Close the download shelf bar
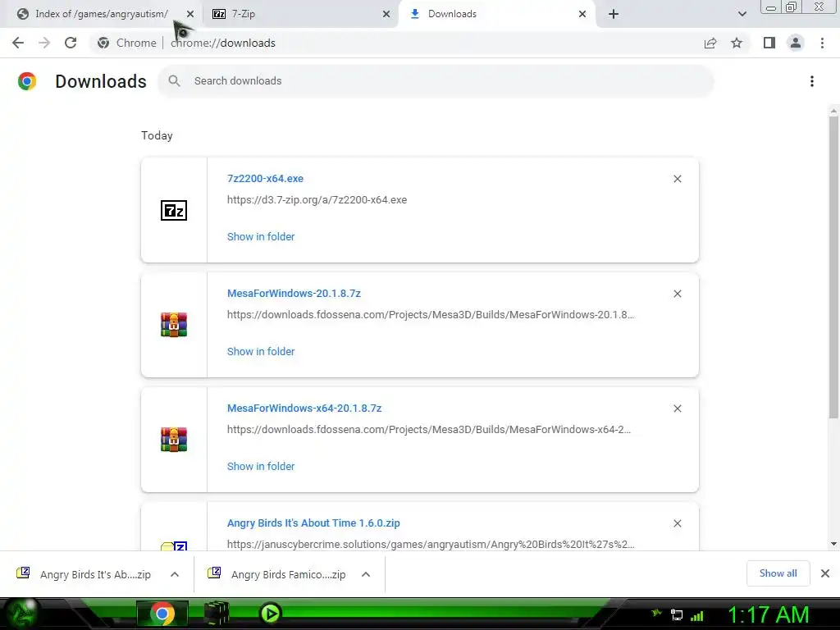Viewport: 840px width, 630px height. [x=825, y=573]
